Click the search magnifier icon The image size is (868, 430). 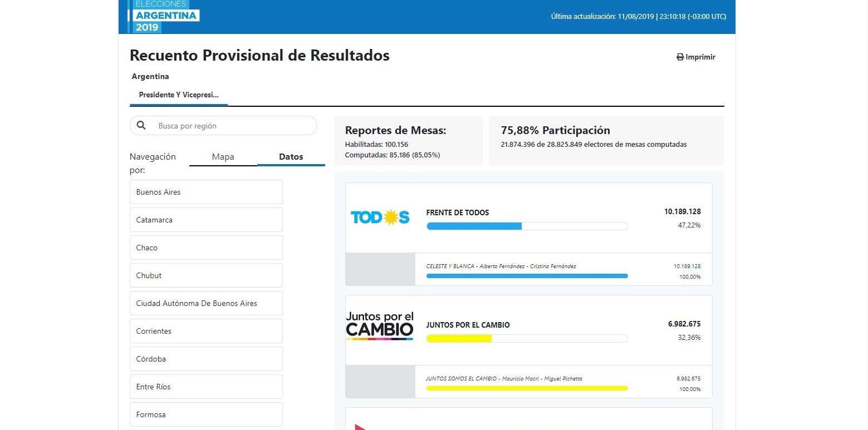coord(141,126)
